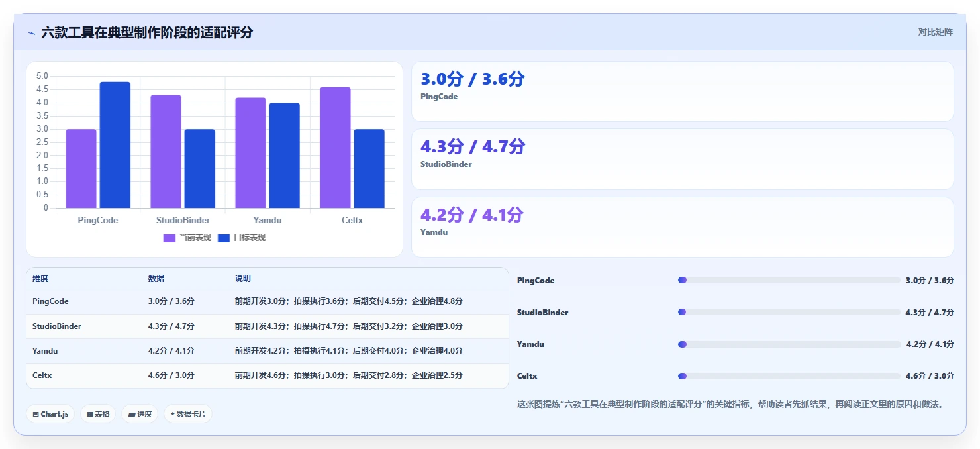Click the 4.6分 / 3.0分 value beside Celtx progress
The width and height of the screenshot is (980, 449).
(930, 376)
